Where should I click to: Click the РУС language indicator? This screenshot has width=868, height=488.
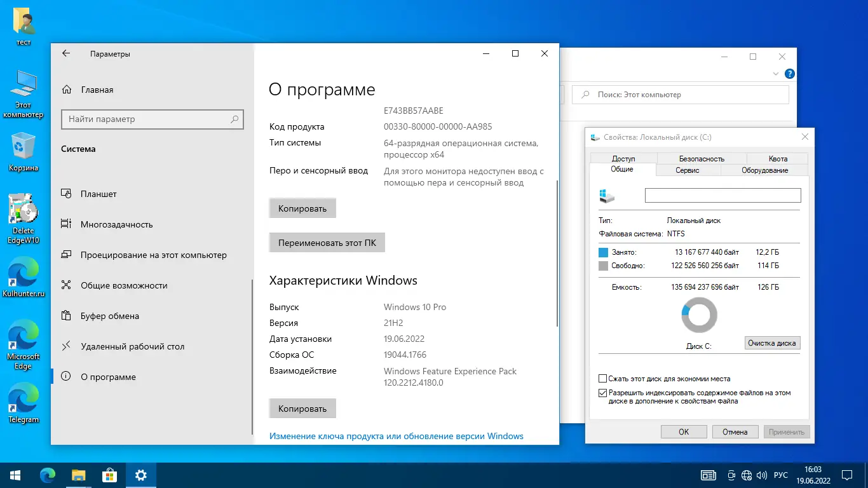tap(780, 475)
